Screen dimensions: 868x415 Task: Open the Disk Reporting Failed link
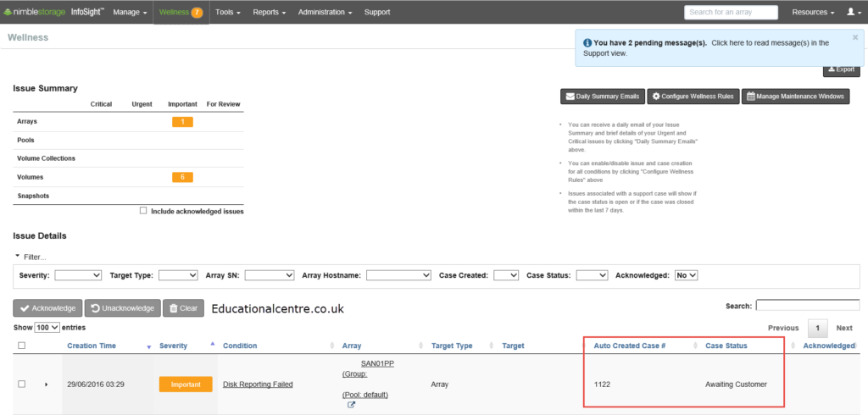pos(258,385)
